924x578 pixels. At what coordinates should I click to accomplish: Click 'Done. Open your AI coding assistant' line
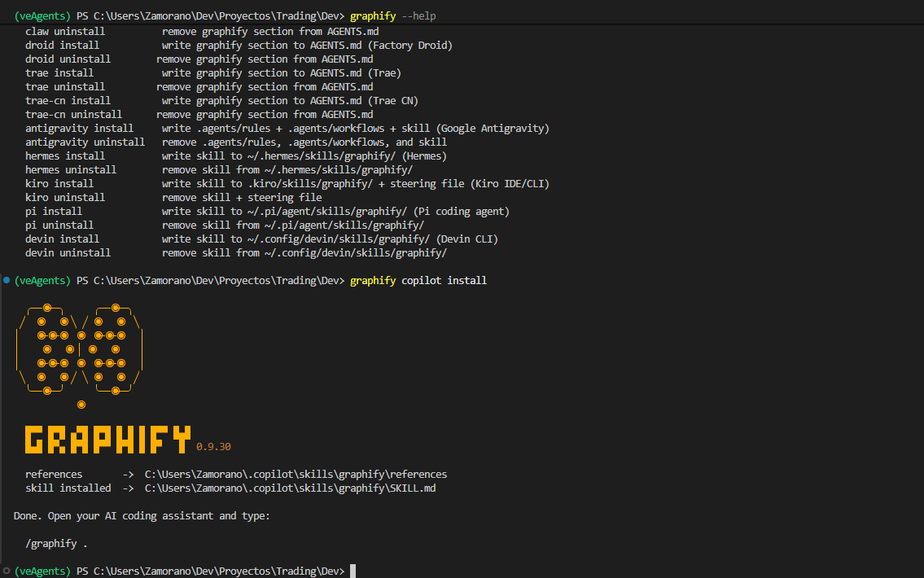(142, 515)
